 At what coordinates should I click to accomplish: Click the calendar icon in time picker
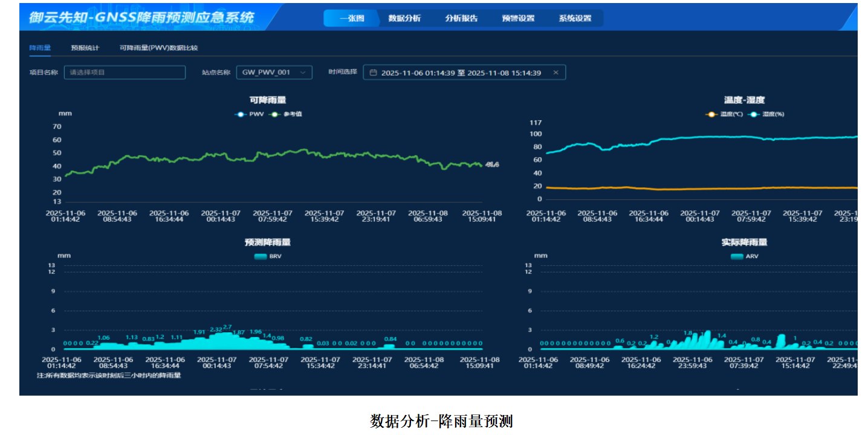tap(373, 72)
